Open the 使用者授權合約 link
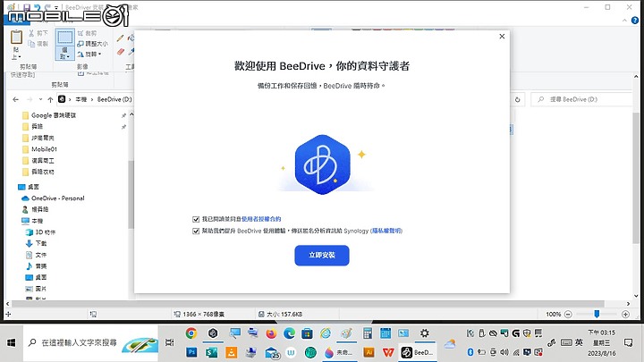This screenshot has width=644, height=362. [261, 219]
